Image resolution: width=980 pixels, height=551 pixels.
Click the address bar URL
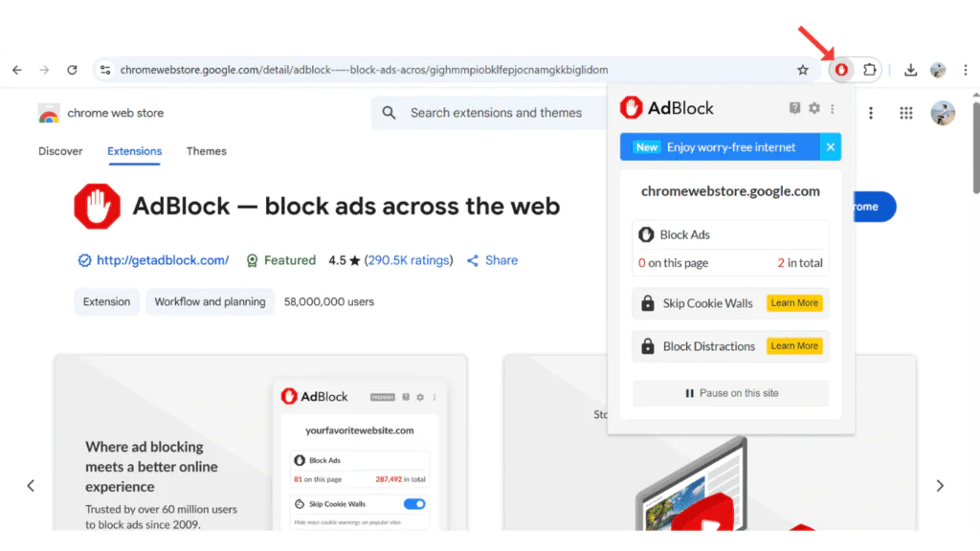[x=364, y=70]
